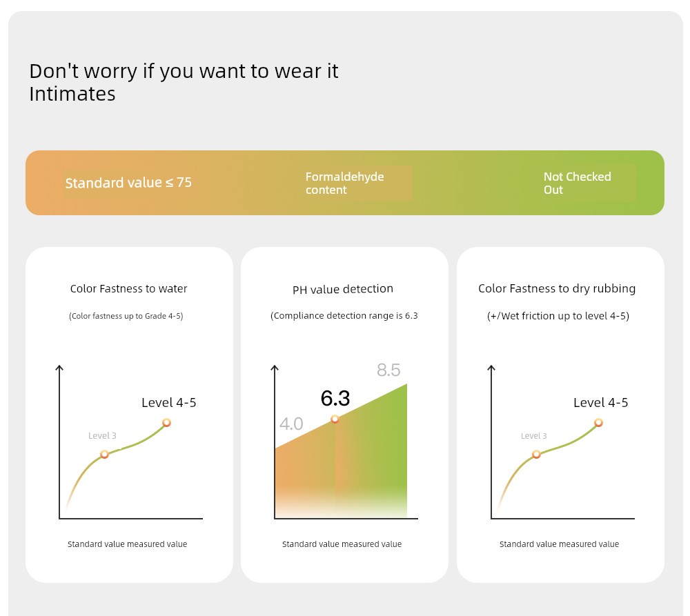The image size is (690, 616).
Task: Click the 8.5 value label in PH chart
Action: click(388, 370)
